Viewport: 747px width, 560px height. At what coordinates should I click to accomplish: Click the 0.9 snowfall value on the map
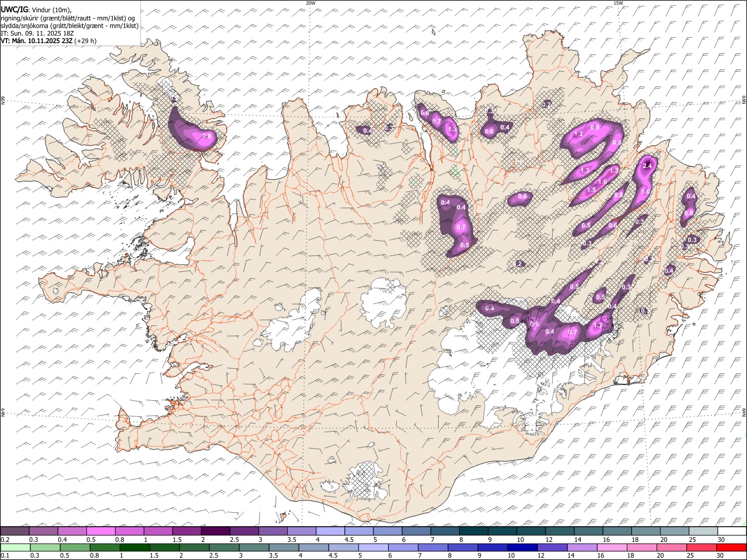click(595, 127)
